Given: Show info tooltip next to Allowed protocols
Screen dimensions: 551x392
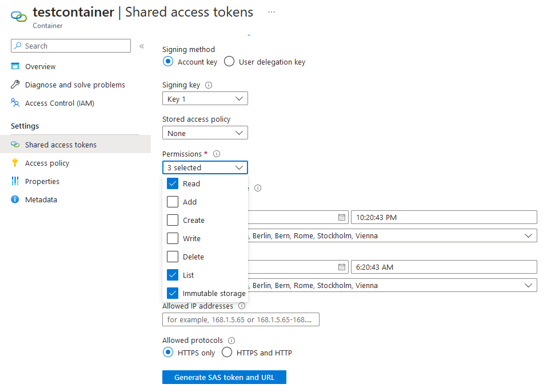Looking at the screenshot, I should [231, 341].
